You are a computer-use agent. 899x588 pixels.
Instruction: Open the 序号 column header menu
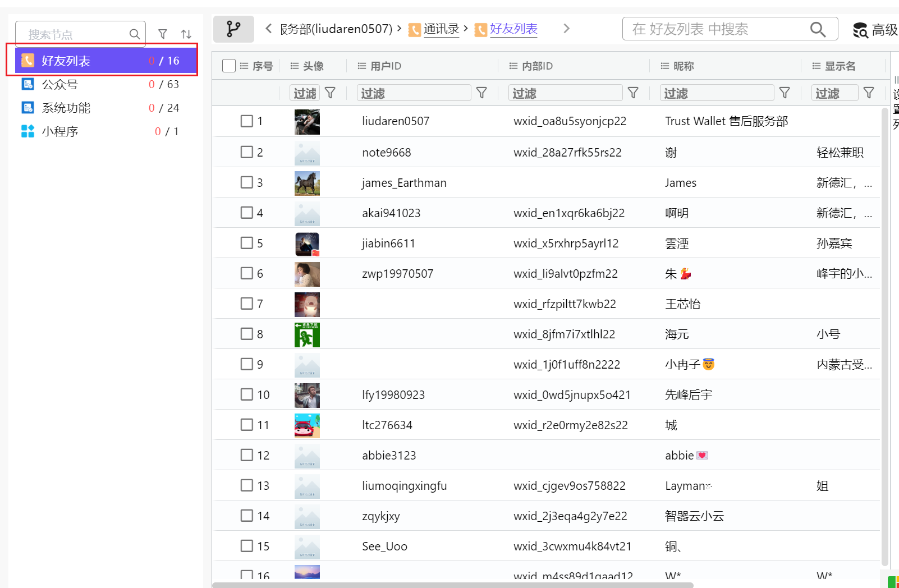click(x=244, y=66)
